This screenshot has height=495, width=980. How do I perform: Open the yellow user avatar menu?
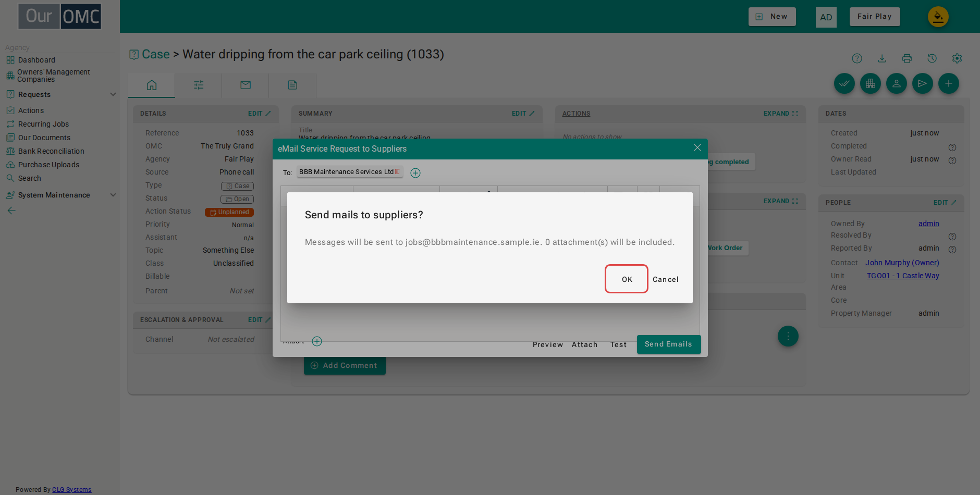[x=938, y=17]
